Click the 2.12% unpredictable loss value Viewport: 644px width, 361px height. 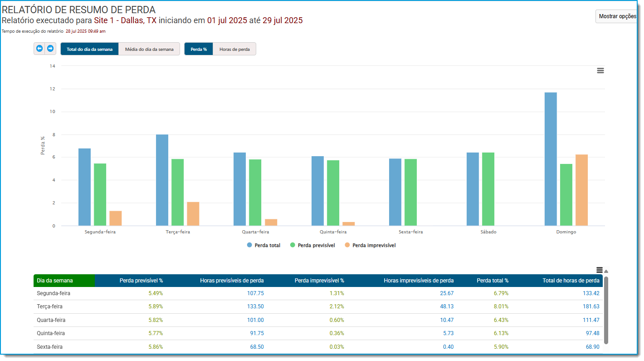click(337, 307)
